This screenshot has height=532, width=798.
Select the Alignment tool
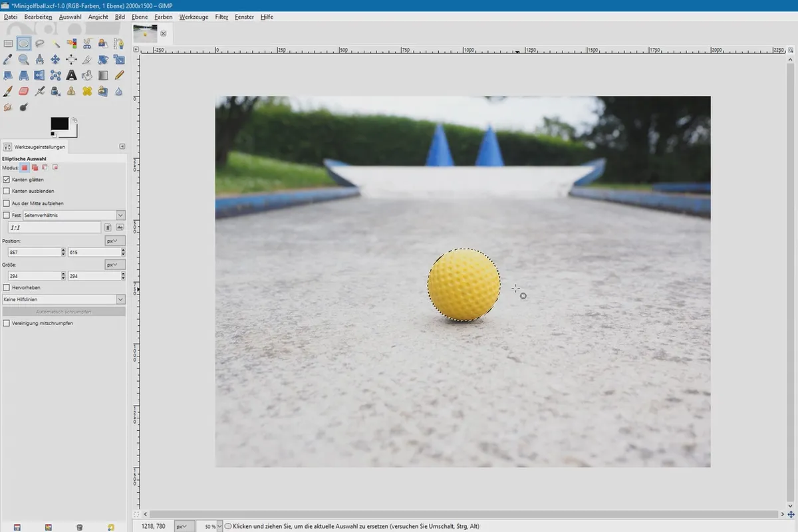(71, 59)
